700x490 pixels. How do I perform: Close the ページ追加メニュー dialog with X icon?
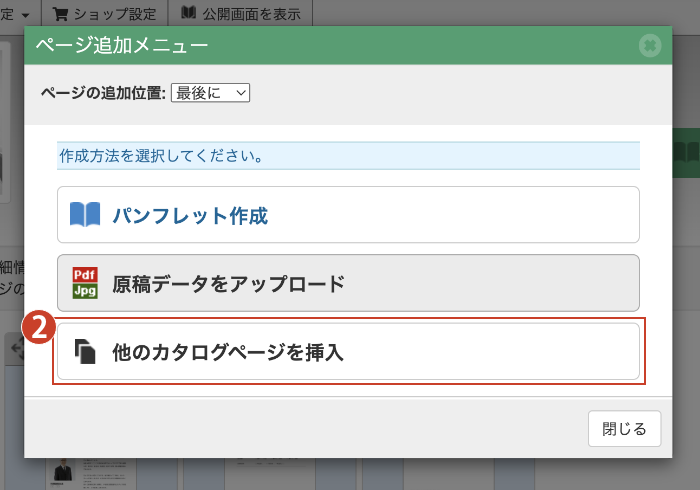coord(650,46)
